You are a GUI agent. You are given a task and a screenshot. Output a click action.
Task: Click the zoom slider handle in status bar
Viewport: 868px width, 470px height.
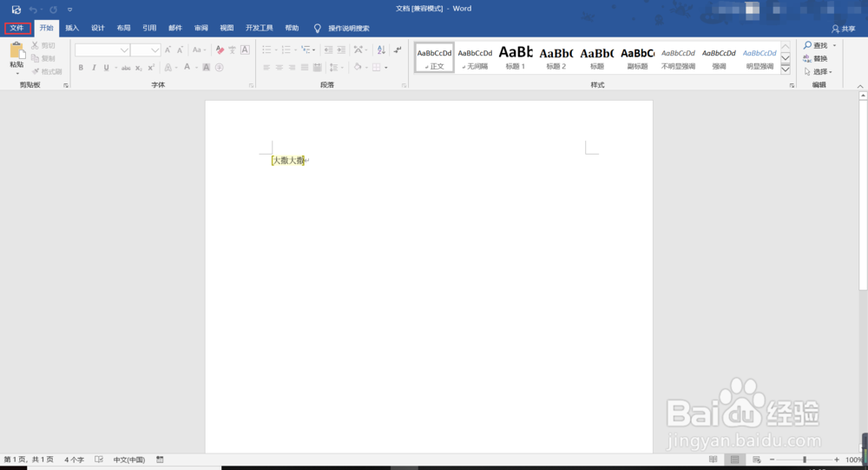(x=805, y=460)
